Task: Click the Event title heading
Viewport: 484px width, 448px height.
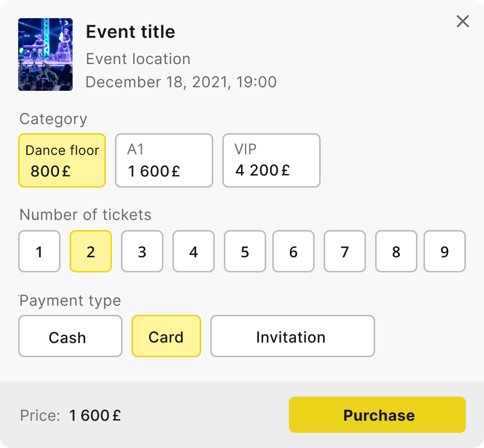Action: [131, 32]
